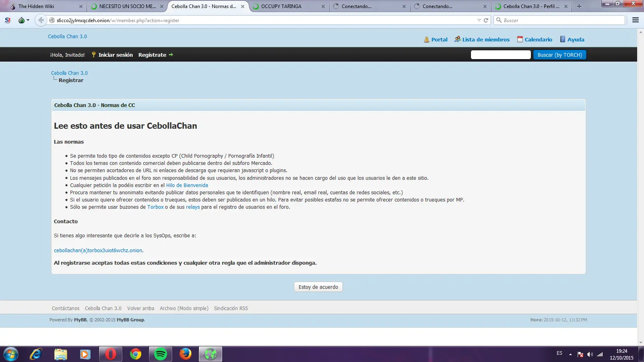Click Cebolla Chan 3.0 footer link
The height and width of the screenshot is (362, 644).
pos(103,309)
